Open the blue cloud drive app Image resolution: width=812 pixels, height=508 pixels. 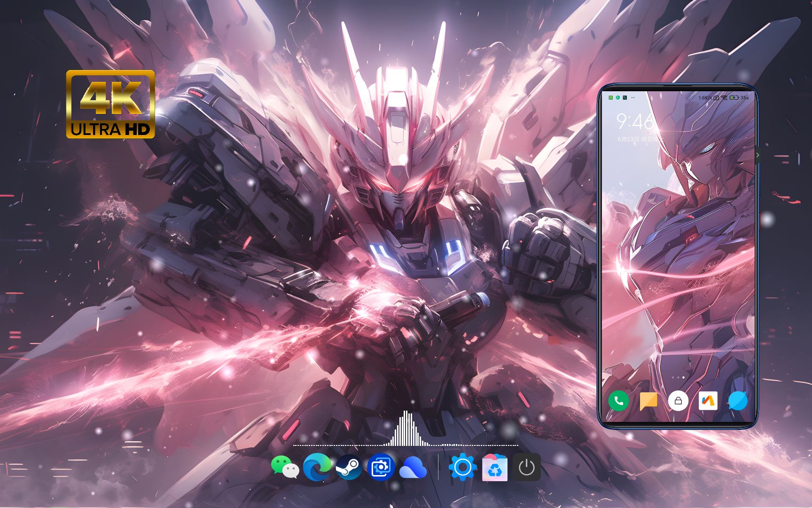coord(413,468)
